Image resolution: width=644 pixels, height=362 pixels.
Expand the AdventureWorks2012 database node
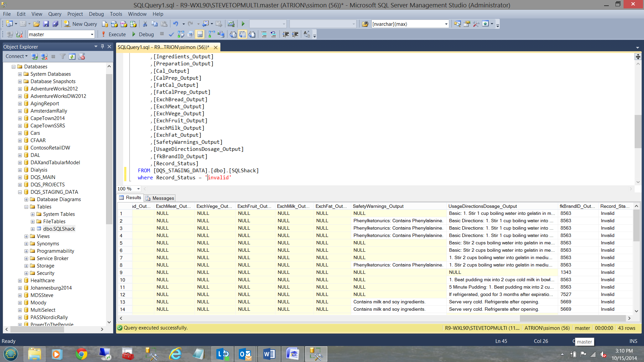[x=20, y=89]
